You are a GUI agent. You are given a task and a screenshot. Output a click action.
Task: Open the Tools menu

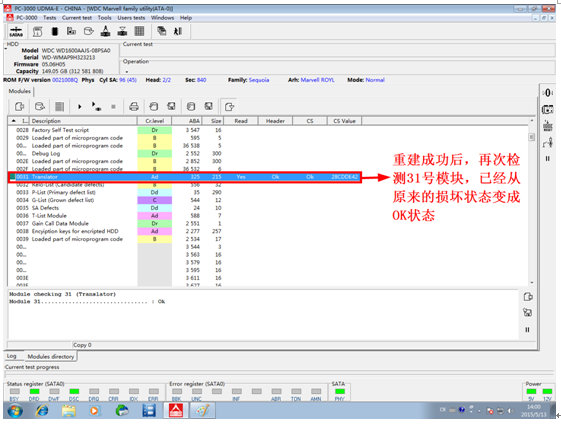pos(104,18)
